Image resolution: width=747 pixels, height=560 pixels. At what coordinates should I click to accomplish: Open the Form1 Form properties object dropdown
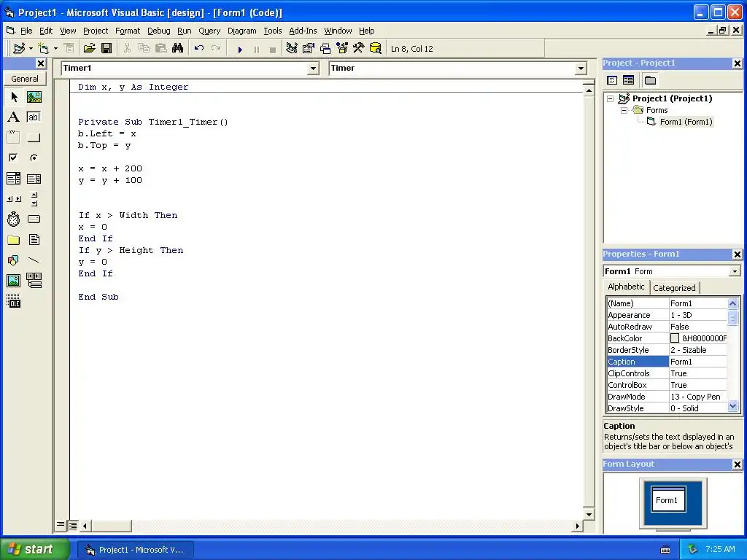pyautogui.click(x=734, y=271)
